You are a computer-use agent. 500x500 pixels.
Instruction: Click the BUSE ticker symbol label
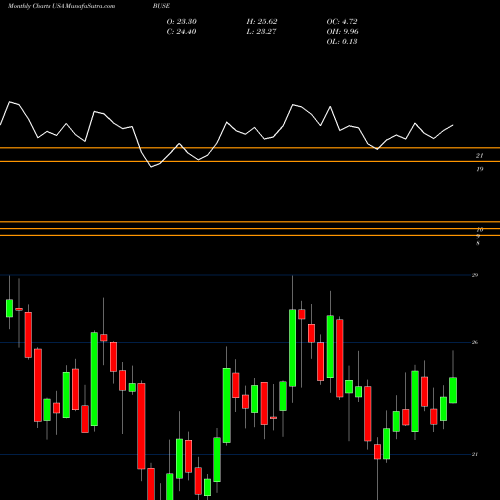pos(161,6)
